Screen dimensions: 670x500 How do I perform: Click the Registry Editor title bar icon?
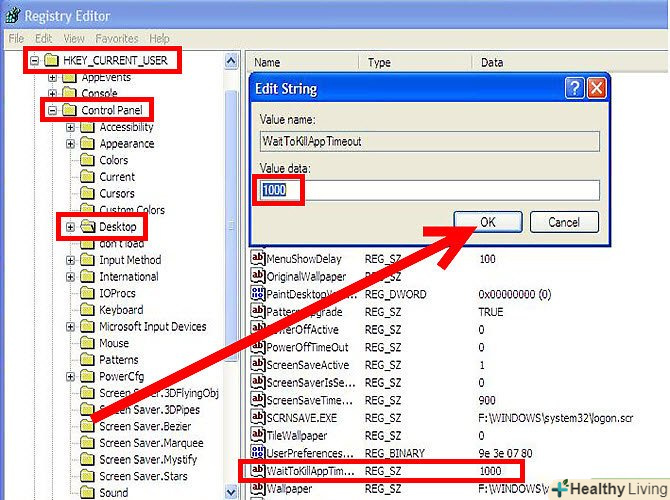(13, 15)
